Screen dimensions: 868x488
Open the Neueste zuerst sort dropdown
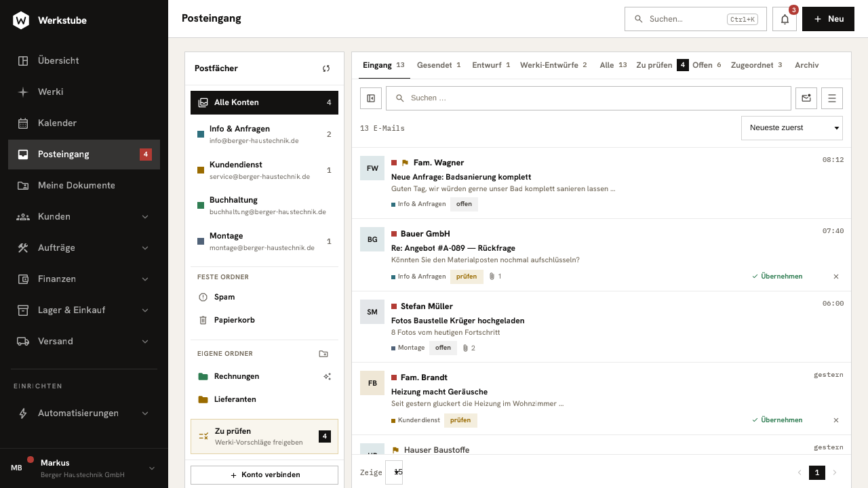pyautogui.click(x=792, y=127)
